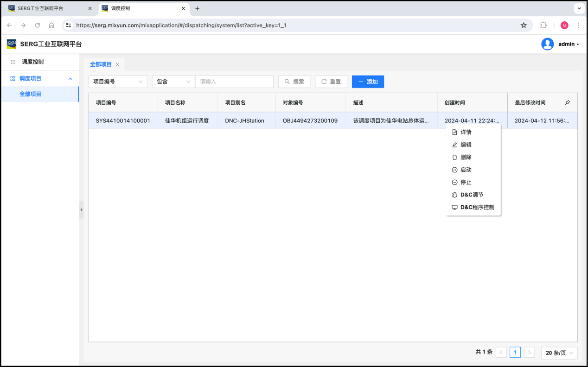This screenshot has width=588, height=367.
Task: Click the grid icon beside 调度控制
Action: 13,62
